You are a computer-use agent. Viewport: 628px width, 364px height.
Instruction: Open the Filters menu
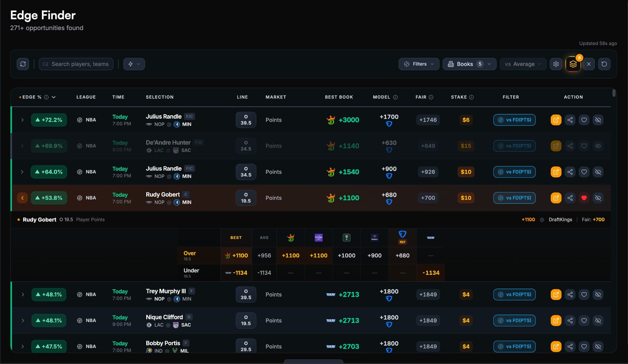pyautogui.click(x=419, y=64)
